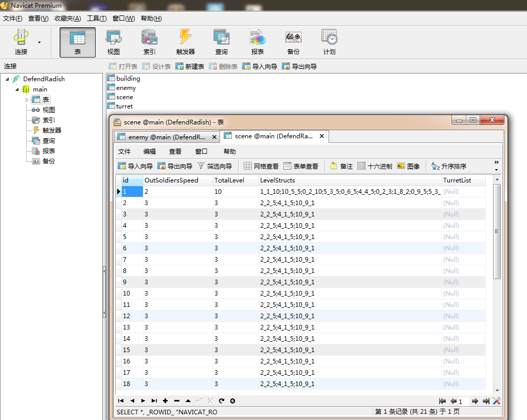Click the data grid vertical scrollbar

point(497,231)
